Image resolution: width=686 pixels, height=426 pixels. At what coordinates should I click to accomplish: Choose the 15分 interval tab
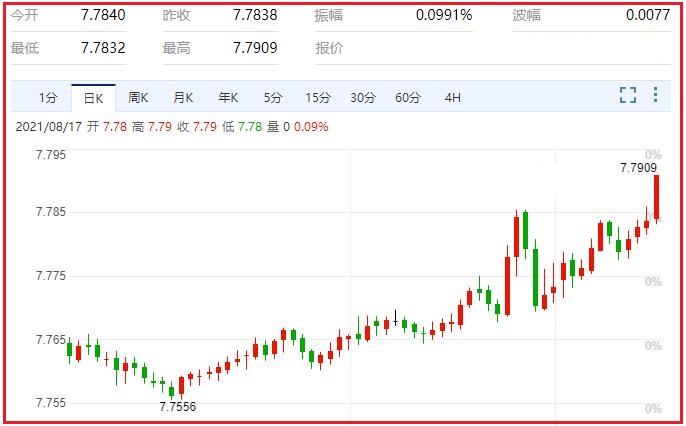coord(318,98)
